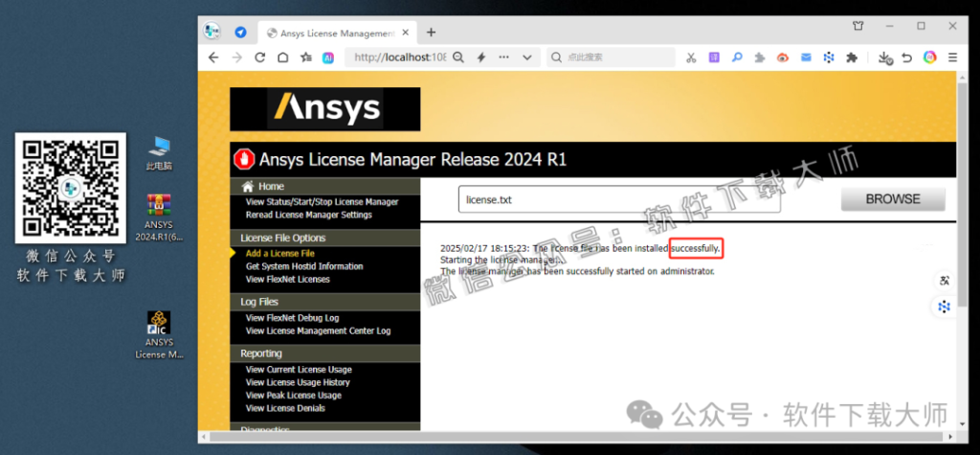980x455 pixels.
Task: Expand the address bar dropdown chevron
Action: [x=527, y=57]
